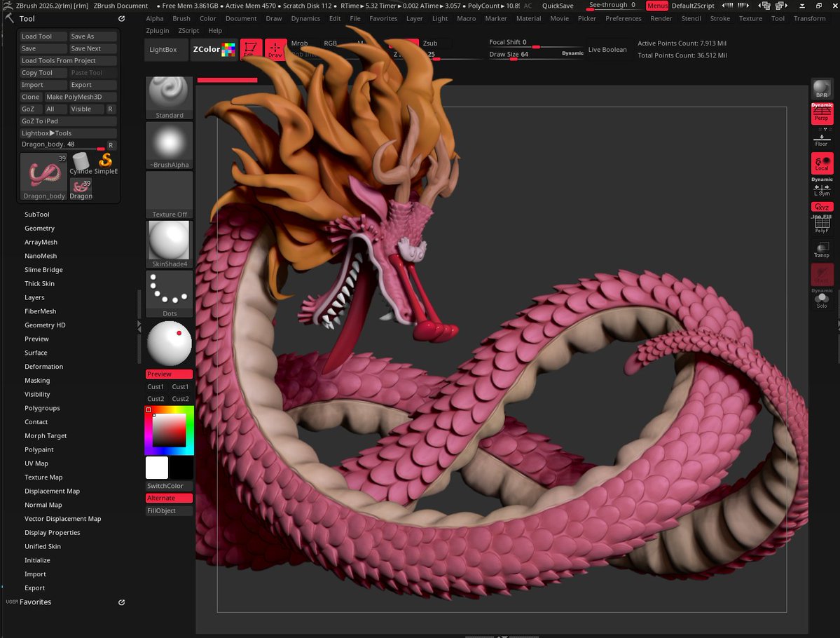Select the white main color swatch

pyautogui.click(x=157, y=468)
